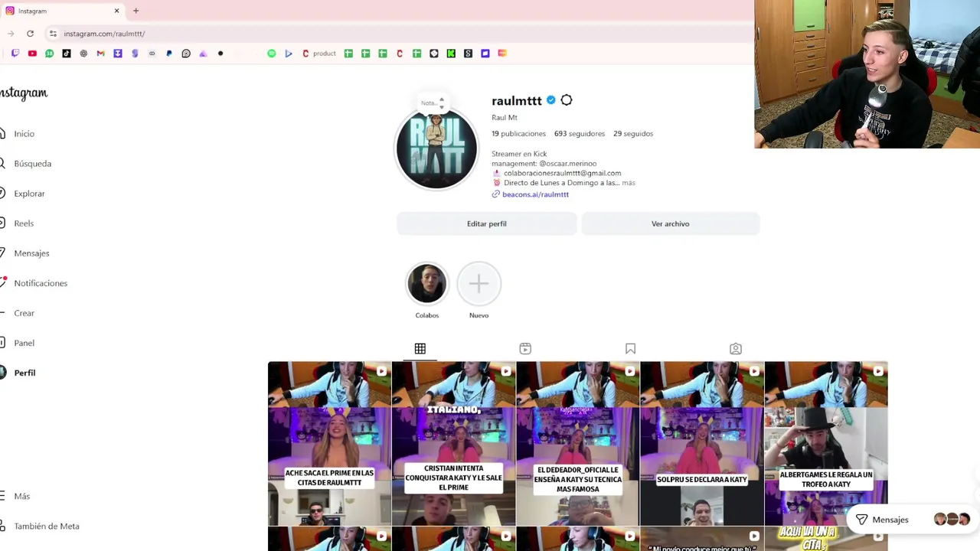Click the webcam overlay of the streamer

pos(867,74)
